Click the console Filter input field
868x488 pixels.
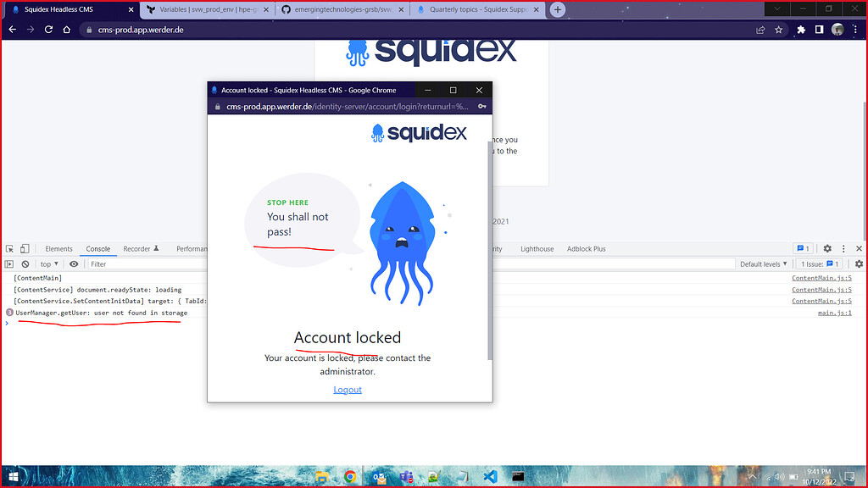110,263
